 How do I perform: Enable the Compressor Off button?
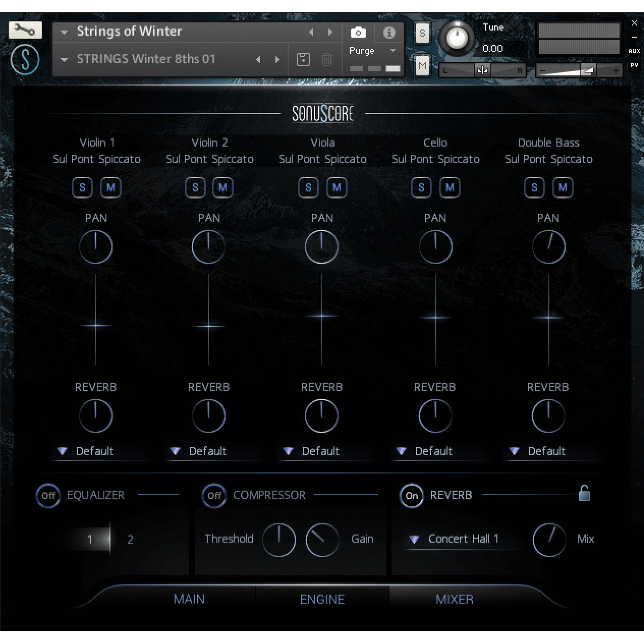pyautogui.click(x=214, y=495)
